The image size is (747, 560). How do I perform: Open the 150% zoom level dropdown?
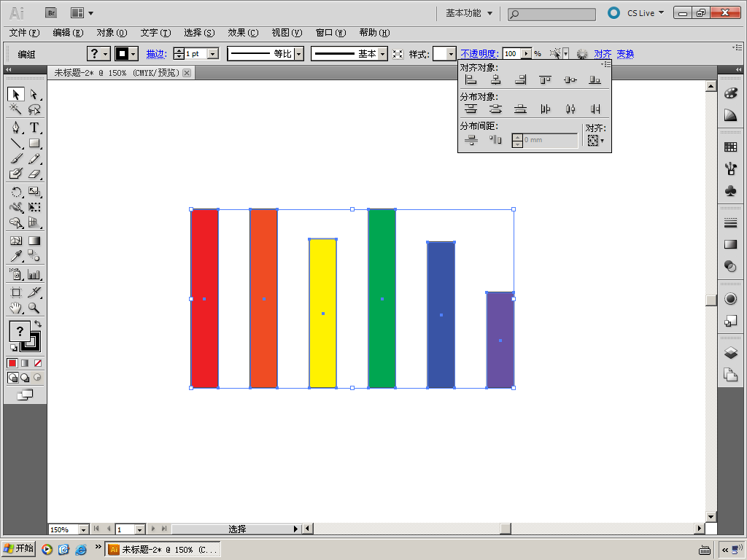(x=84, y=529)
